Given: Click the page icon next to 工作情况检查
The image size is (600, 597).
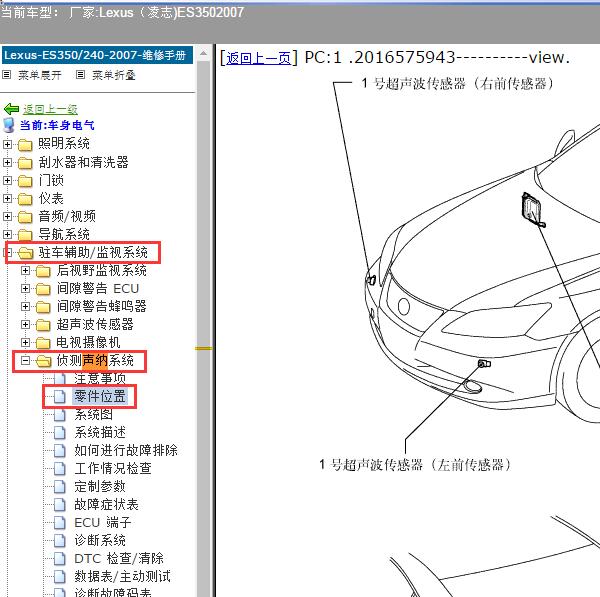Looking at the screenshot, I should pyautogui.click(x=60, y=468).
